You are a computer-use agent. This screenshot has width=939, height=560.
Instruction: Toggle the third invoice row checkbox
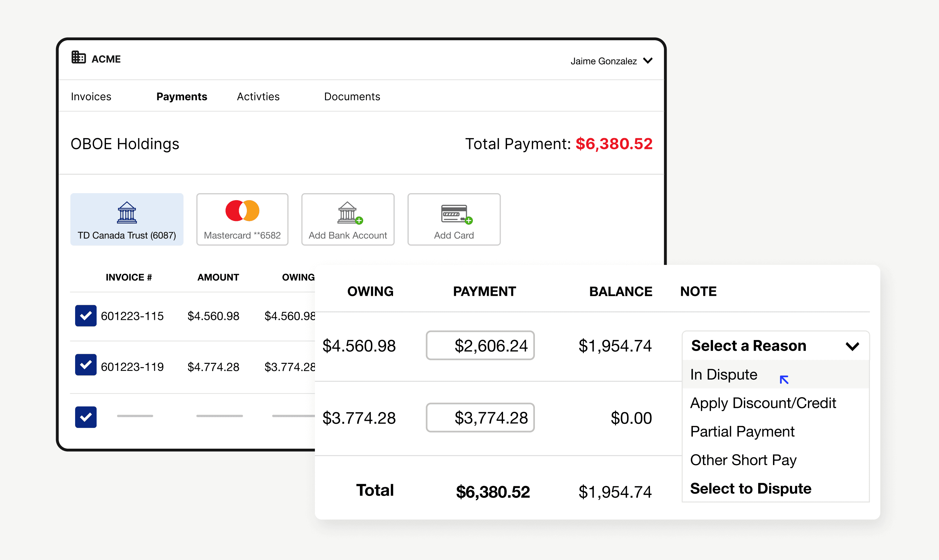(86, 417)
